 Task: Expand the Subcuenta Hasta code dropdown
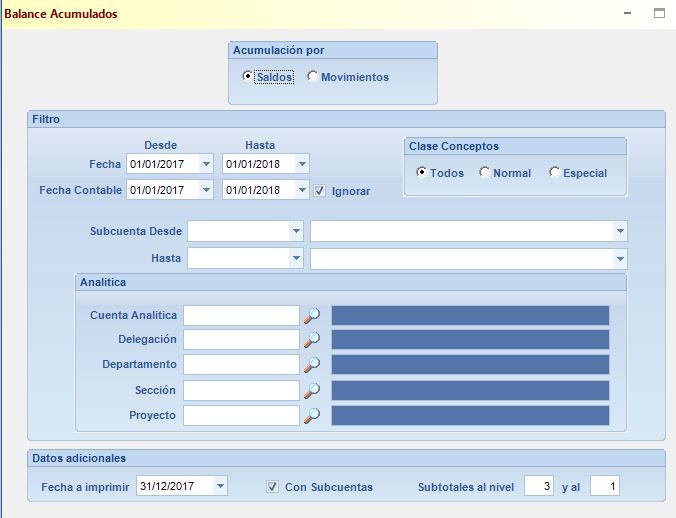click(x=296, y=258)
